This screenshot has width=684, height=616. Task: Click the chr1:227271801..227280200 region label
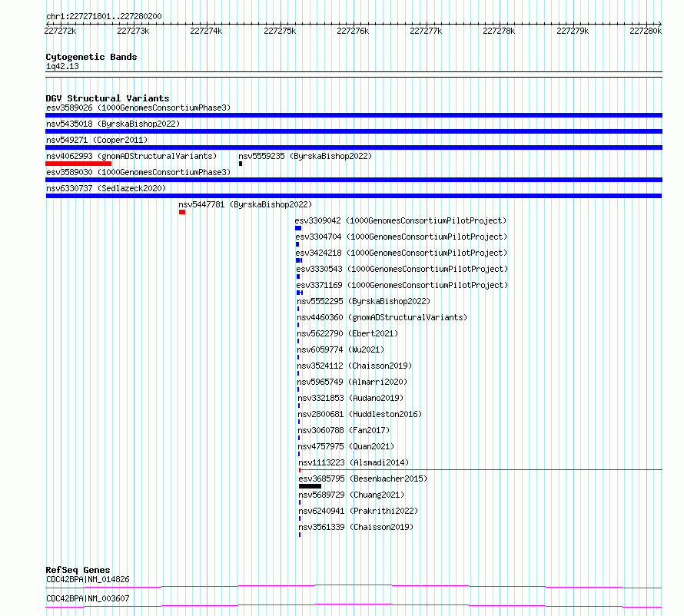click(104, 16)
